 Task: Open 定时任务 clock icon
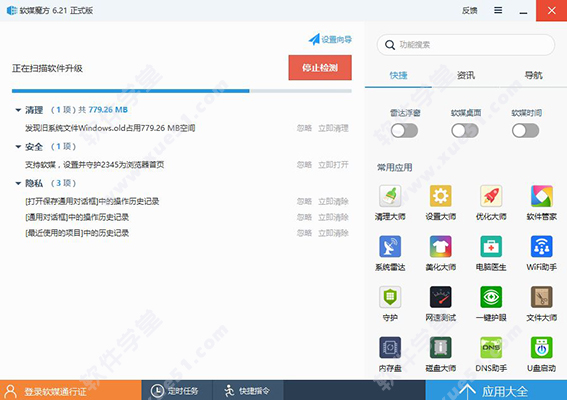(157, 391)
